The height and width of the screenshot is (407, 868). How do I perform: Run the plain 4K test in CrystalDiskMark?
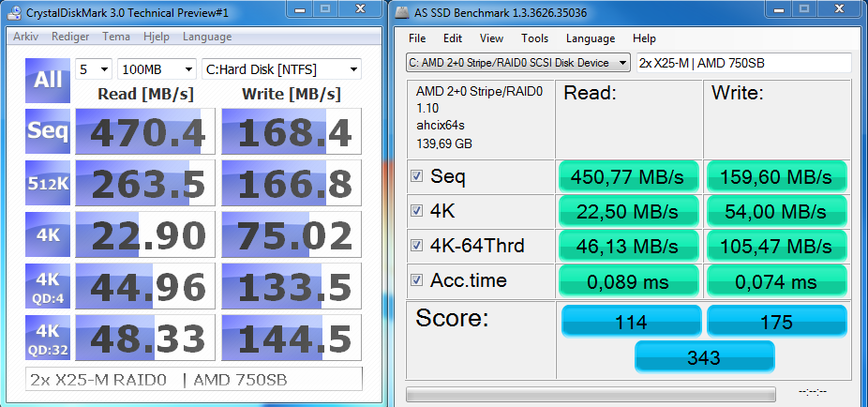click(48, 234)
